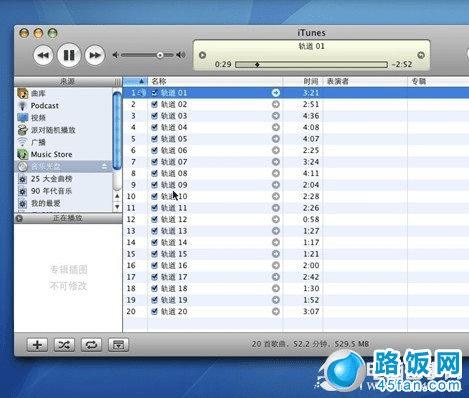Click the source list blue scrollbar thumb

point(117,130)
